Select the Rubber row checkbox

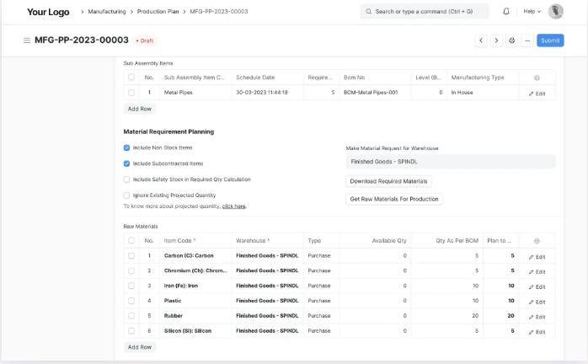point(131,316)
